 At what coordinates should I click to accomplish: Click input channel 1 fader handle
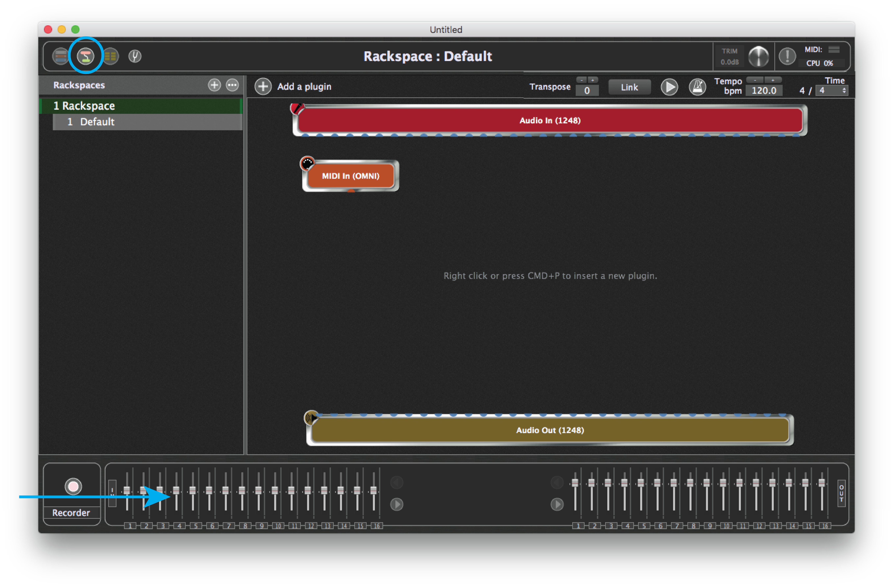click(x=127, y=490)
